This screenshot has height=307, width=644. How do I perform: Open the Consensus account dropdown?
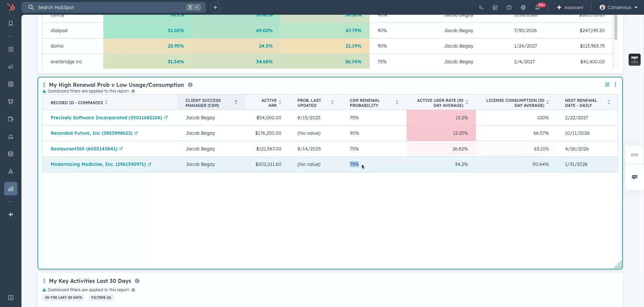[x=619, y=7]
